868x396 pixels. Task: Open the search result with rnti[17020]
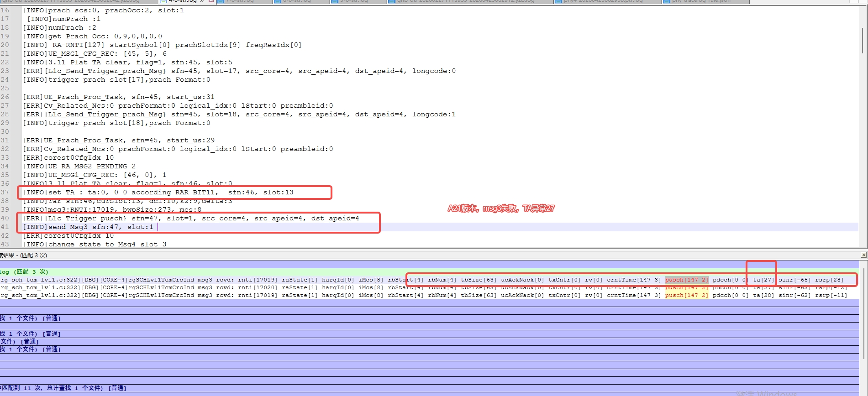(424, 287)
